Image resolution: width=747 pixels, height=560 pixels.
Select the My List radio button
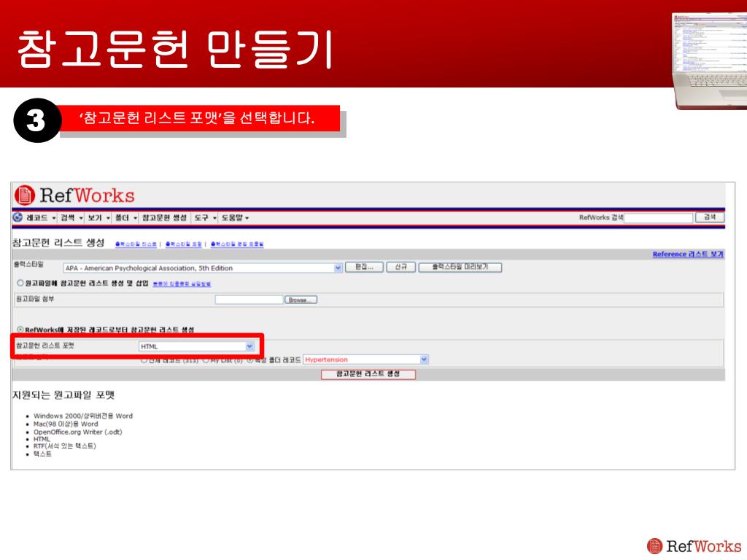[x=206, y=360]
